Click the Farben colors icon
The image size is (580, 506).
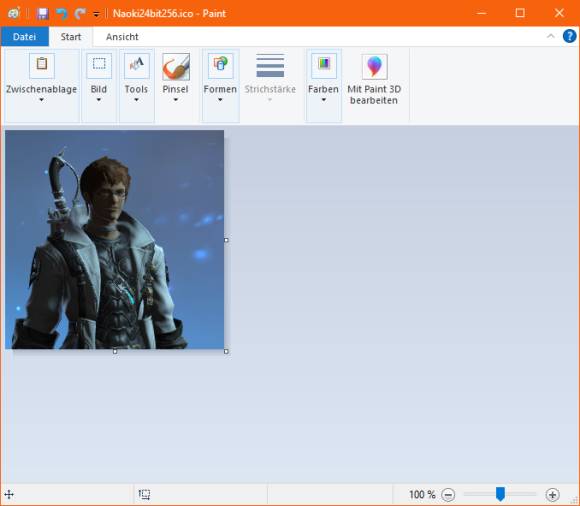pyautogui.click(x=324, y=65)
